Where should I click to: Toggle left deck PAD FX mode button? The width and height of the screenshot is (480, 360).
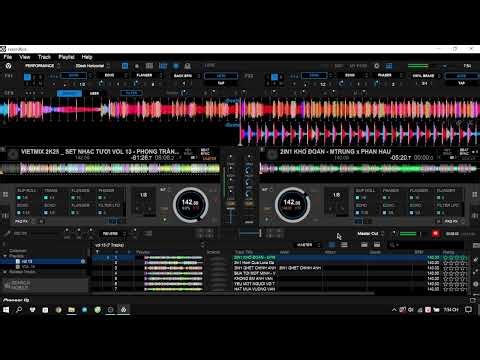22,221
